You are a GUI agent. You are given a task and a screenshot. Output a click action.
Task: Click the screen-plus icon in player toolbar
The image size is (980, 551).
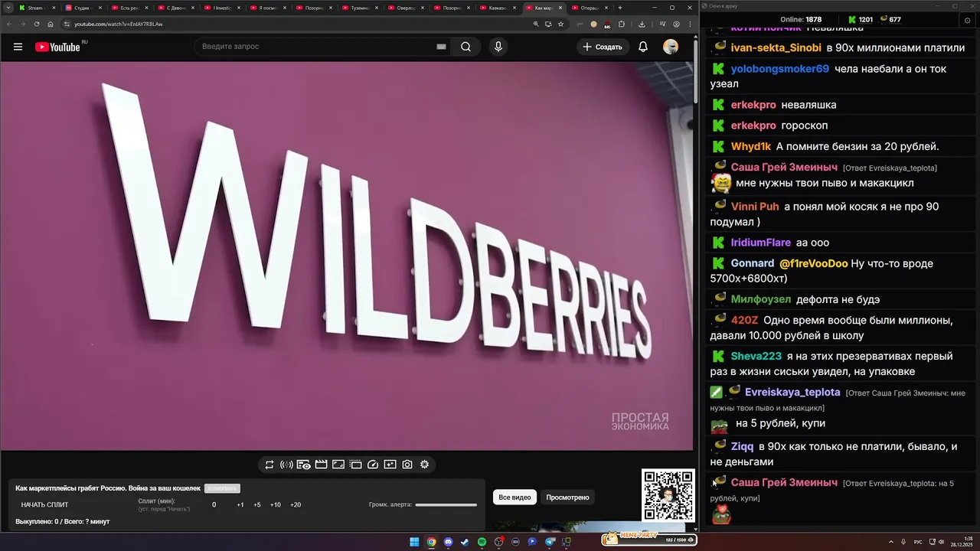point(390,465)
